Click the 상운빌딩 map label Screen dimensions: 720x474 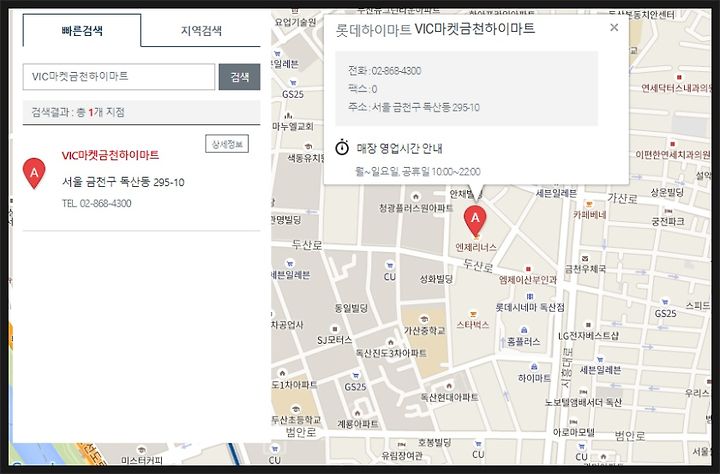pos(667,192)
